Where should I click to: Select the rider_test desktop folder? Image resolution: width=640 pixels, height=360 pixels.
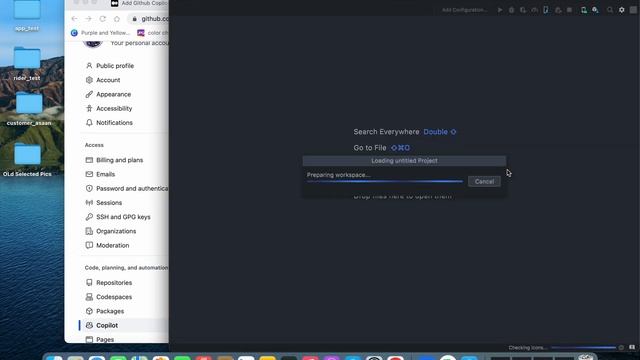pos(27,63)
